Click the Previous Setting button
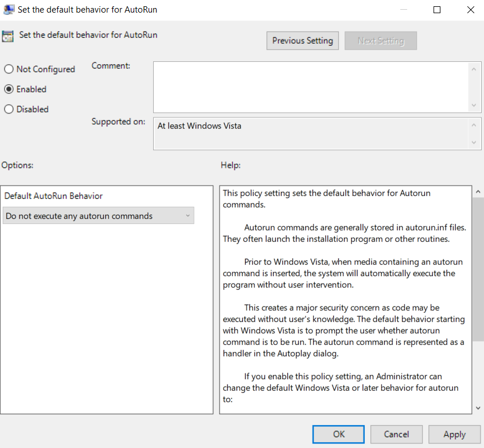484x448 pixels. (303, 41)
